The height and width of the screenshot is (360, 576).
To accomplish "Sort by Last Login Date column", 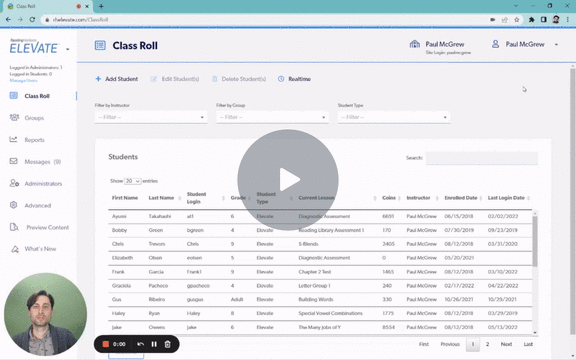I will (506, 198).
